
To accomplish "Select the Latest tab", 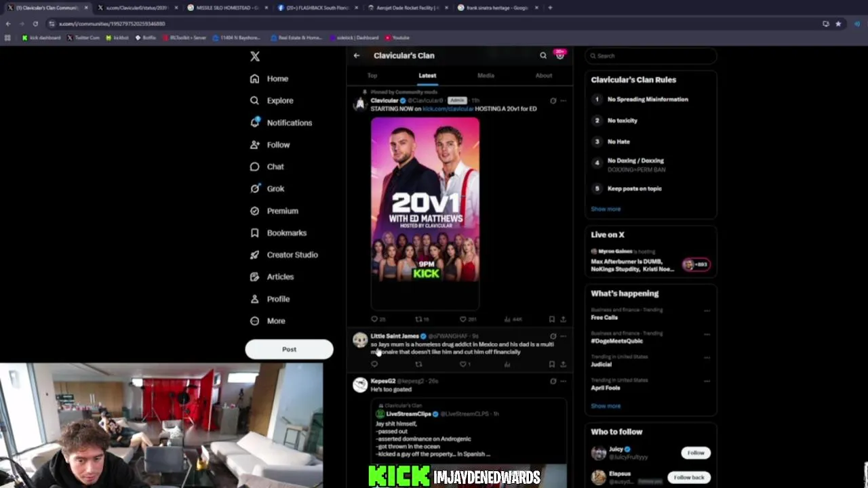I will point(427,76).
